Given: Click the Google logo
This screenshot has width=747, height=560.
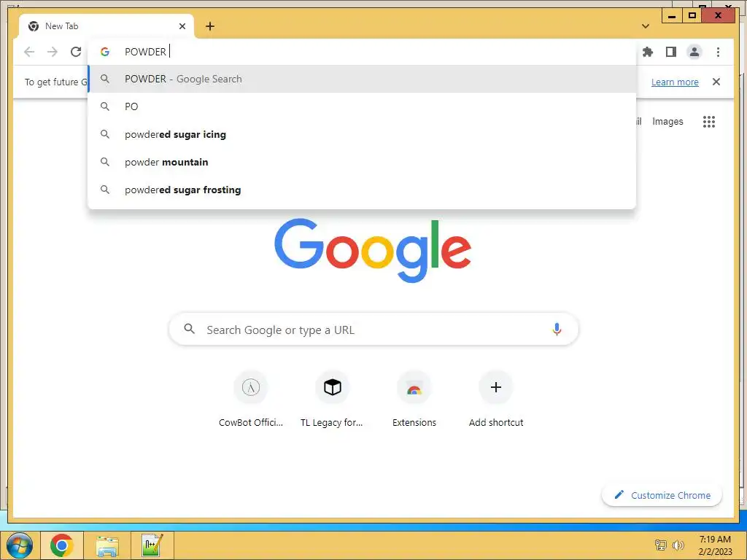Looking at the screenshot, I should pyautogui.click(x=373, y=250).
